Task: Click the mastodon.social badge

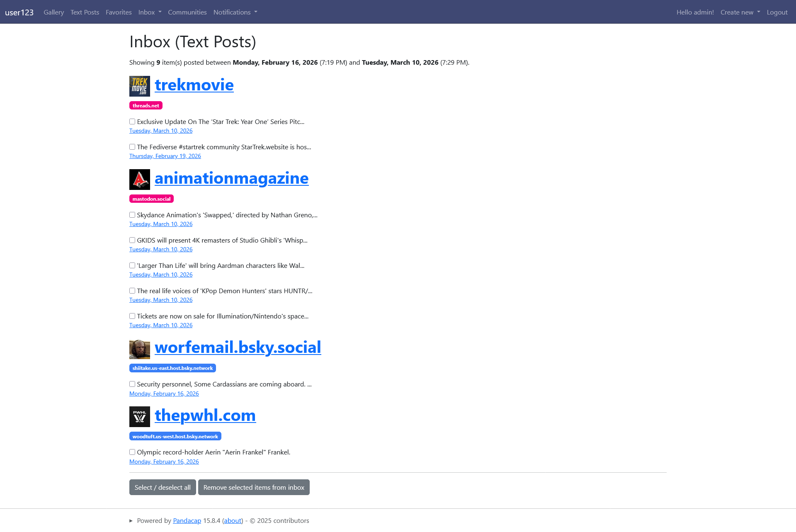Action: tap(151, 199)
